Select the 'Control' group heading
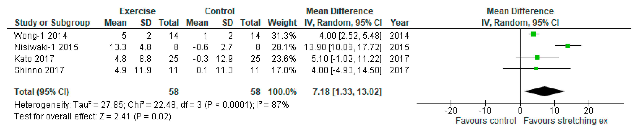 (219, 11)
